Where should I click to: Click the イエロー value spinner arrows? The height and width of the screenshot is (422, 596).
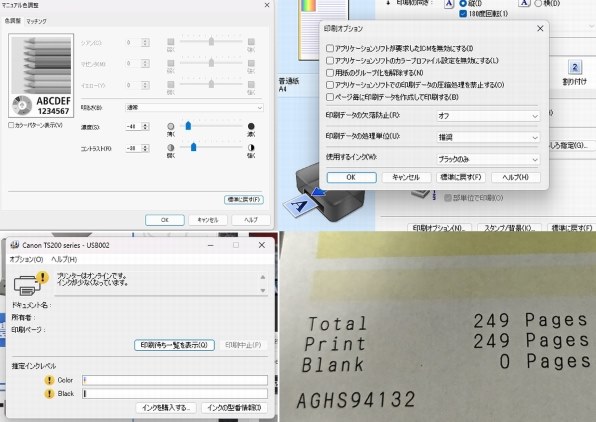pyautogui.click(x=145, y=85)
